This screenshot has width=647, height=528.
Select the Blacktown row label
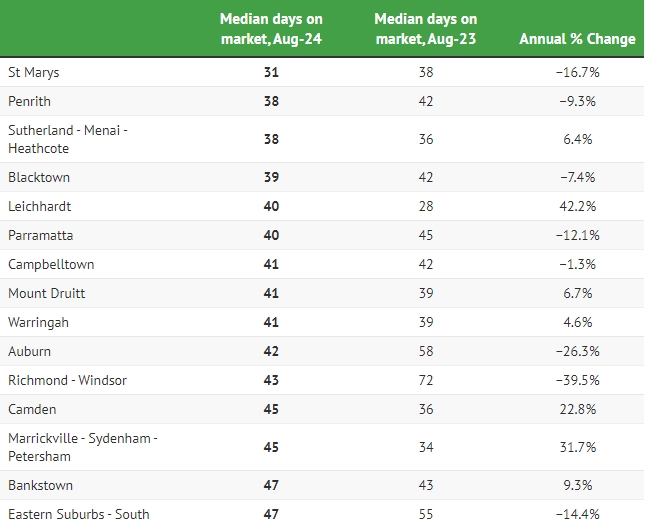[39, 177]
